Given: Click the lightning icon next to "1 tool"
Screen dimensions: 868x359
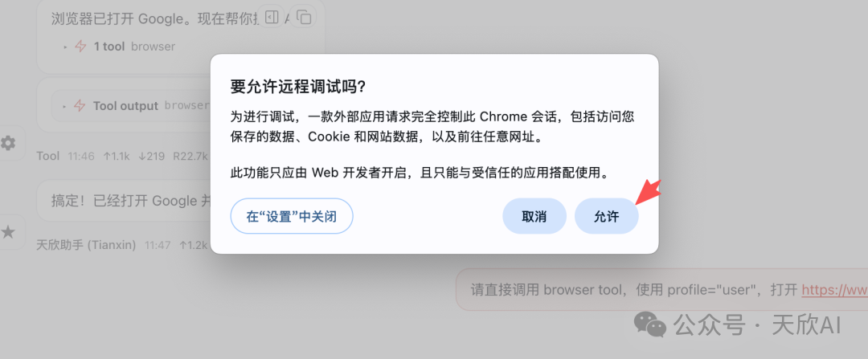Looking at the screenshot, I should [80, 47].
